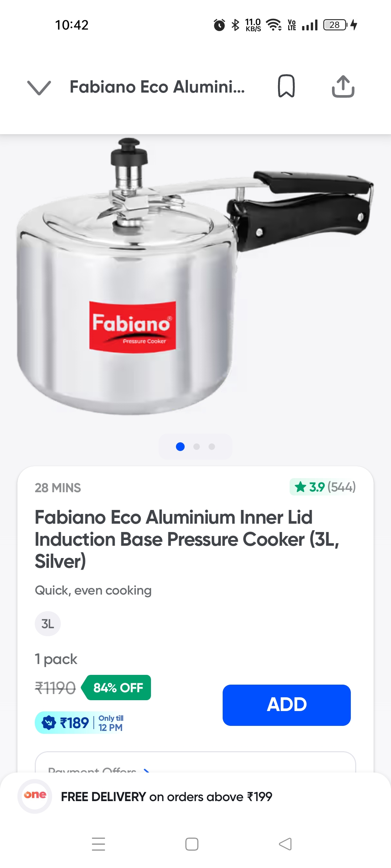The height and width of the screenshot is (868, 391).
Task: Bookmark this Fabiano pressure cooker
Action: pos(286,86)
